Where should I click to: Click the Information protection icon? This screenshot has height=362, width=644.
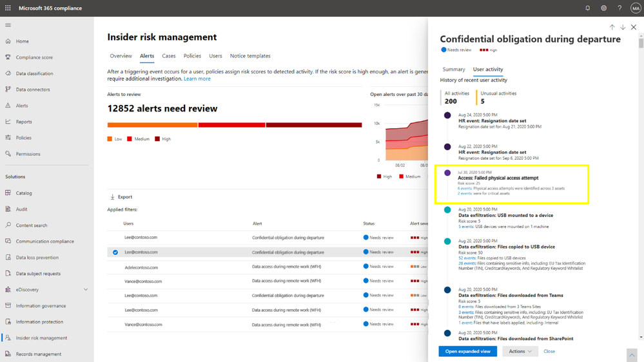8,321
